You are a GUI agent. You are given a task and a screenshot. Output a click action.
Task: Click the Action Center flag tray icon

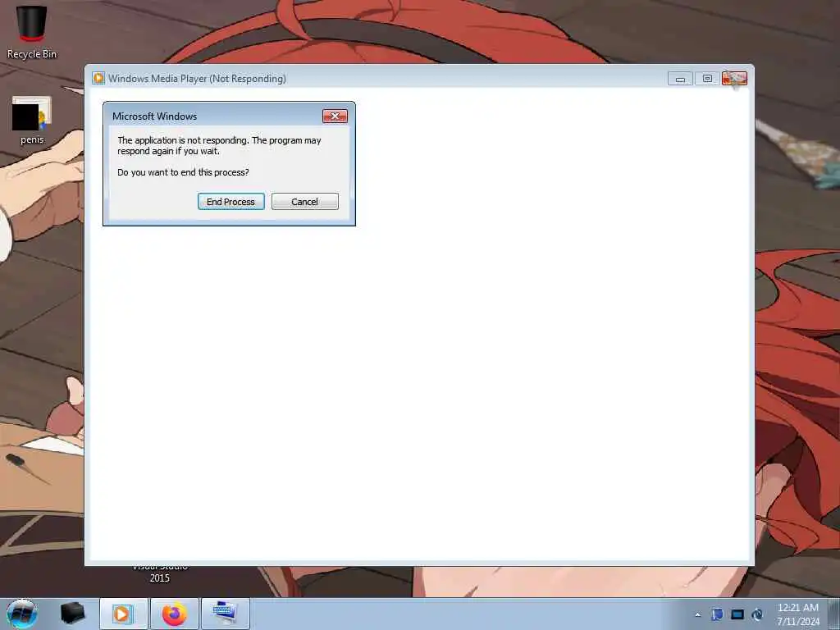pyautogui.click(x=717, y=614)
